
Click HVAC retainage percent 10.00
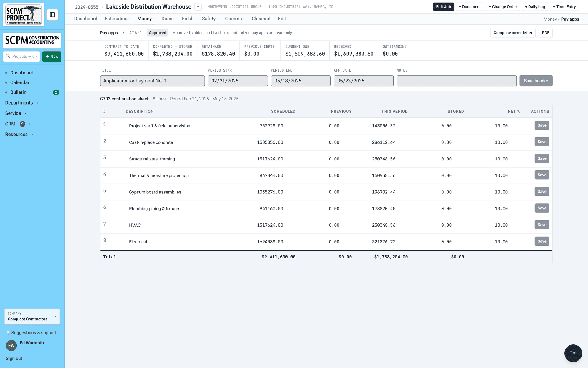501,225
